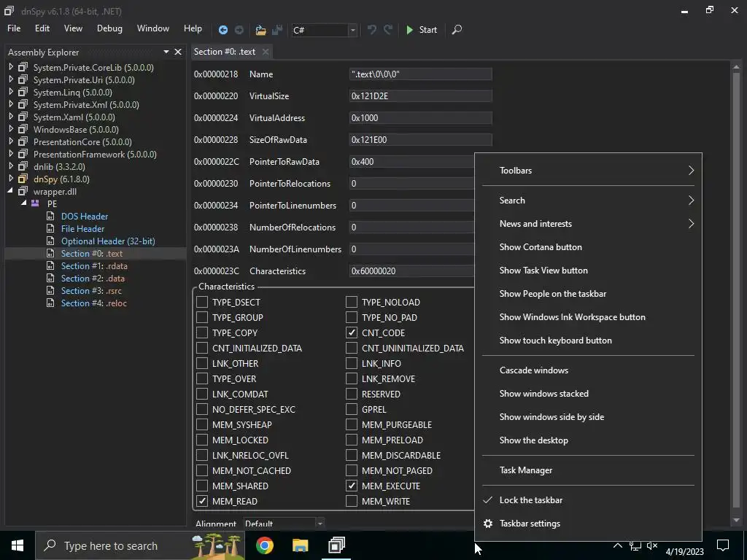Click the Windows Start button
The height and width of the screenshot is (560, 747).
(18, 545)
